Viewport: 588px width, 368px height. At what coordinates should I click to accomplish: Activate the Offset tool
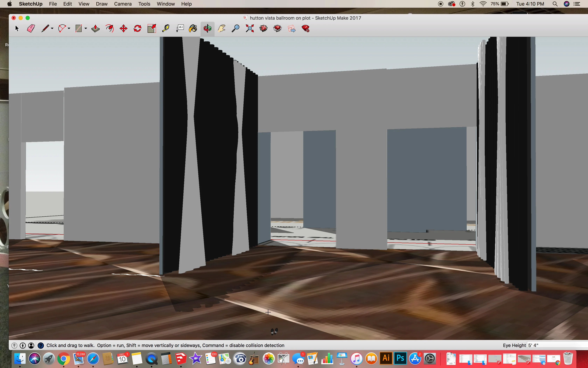110,29
